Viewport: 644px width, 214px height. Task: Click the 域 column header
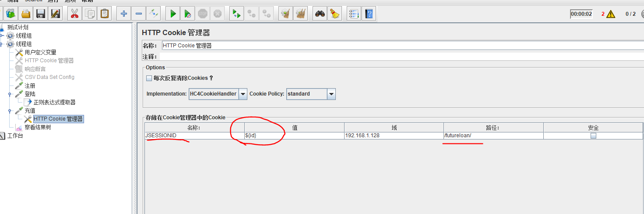[394, 128]
